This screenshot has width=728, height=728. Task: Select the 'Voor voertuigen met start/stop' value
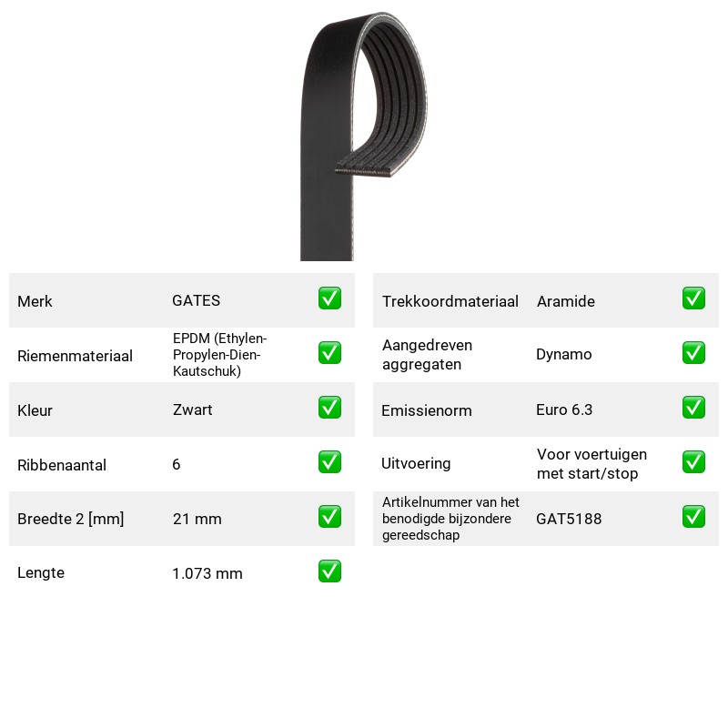click(x=591, y=464)
